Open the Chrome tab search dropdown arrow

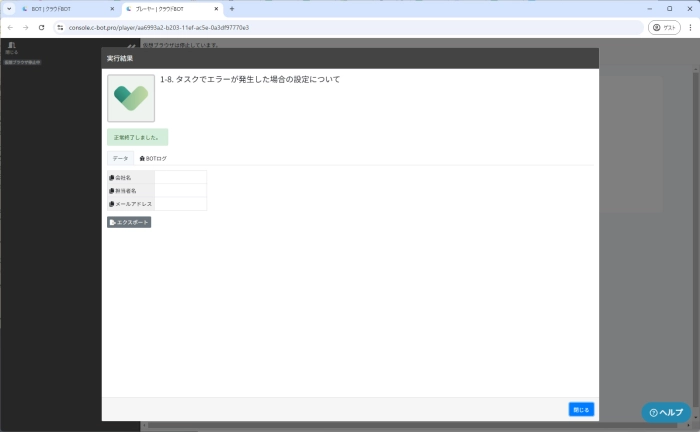coord(8,8)
